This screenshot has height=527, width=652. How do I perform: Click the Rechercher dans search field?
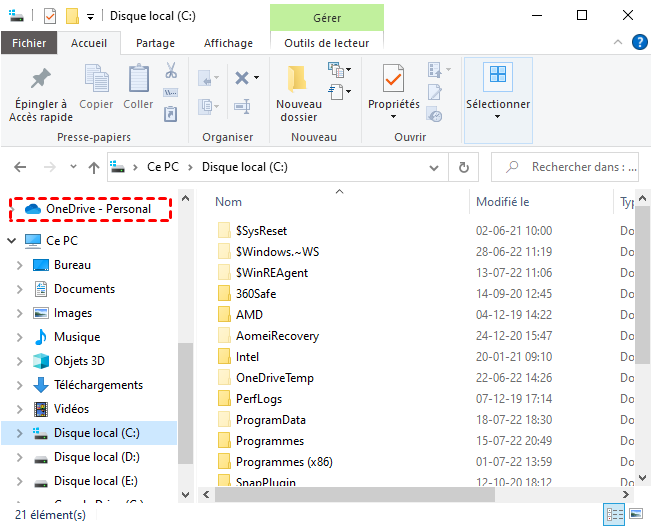point(565,167)
